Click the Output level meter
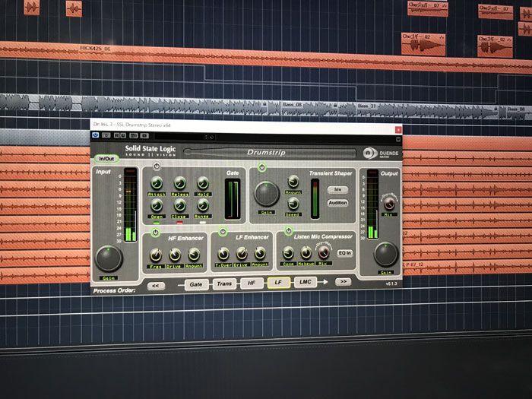The width and height of the screenshot is (532, 399). (372, 204)
